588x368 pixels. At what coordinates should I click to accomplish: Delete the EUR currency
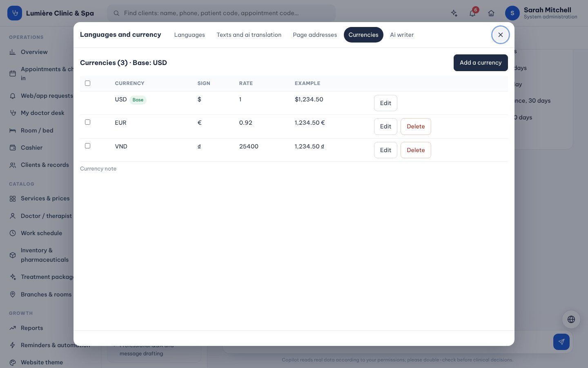click(x=416, y=126)
